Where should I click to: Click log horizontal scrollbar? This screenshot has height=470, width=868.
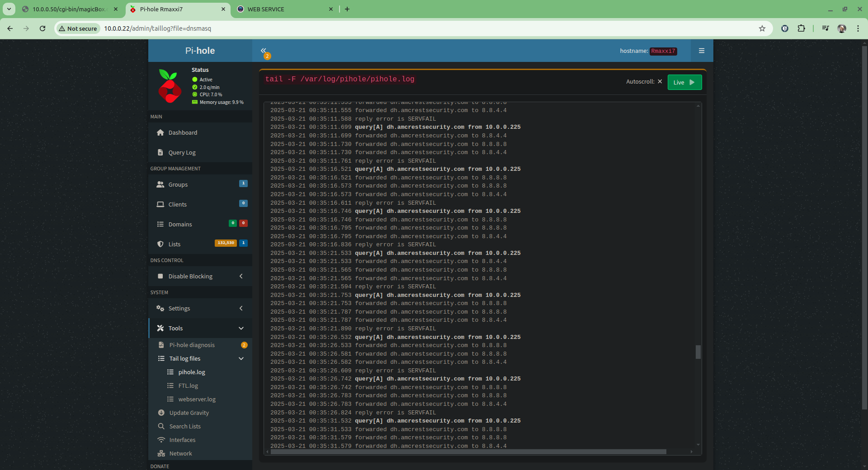pos(468,451)
